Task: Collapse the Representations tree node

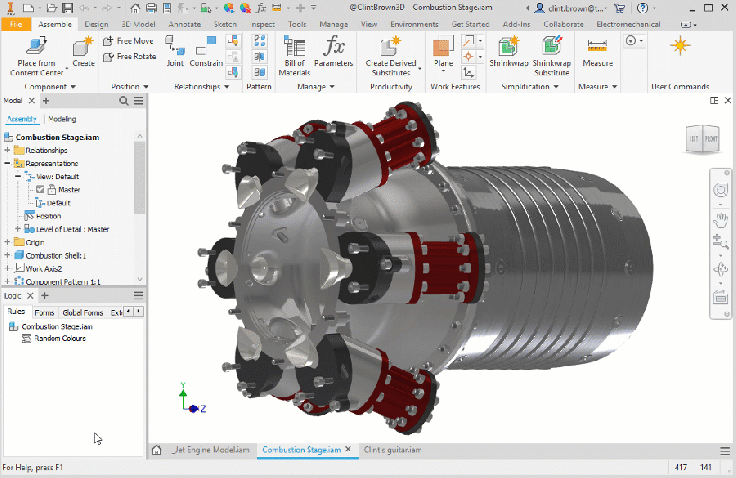Action: click(x=8, y=163)
